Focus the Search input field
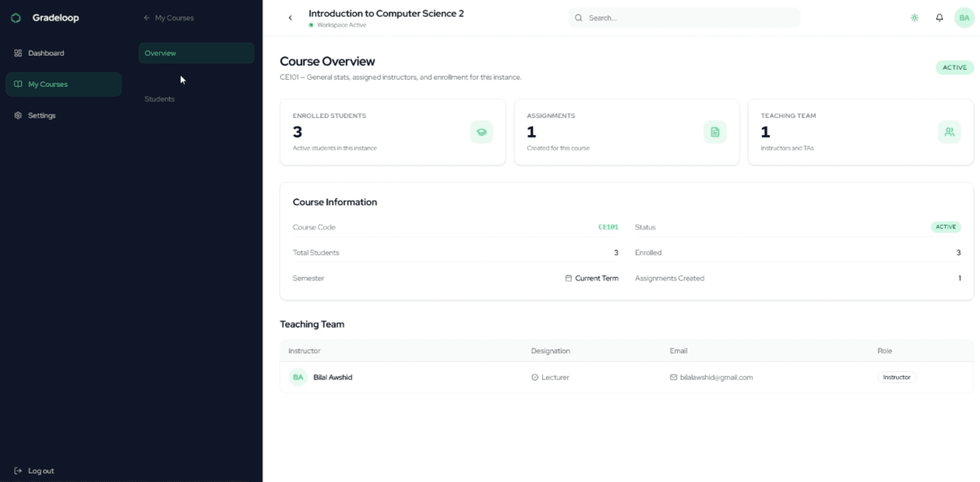This screenshot has width=980, height=482. click(684, 18)
